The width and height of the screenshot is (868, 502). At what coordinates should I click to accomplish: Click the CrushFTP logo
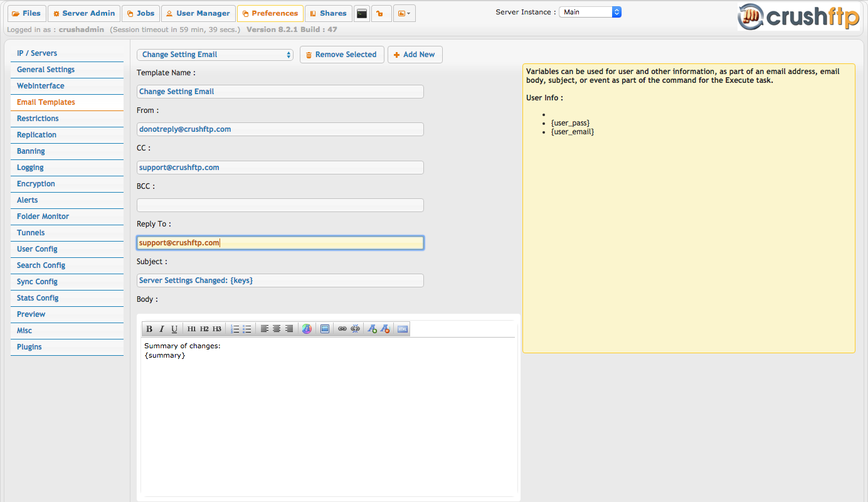(798, 16)
